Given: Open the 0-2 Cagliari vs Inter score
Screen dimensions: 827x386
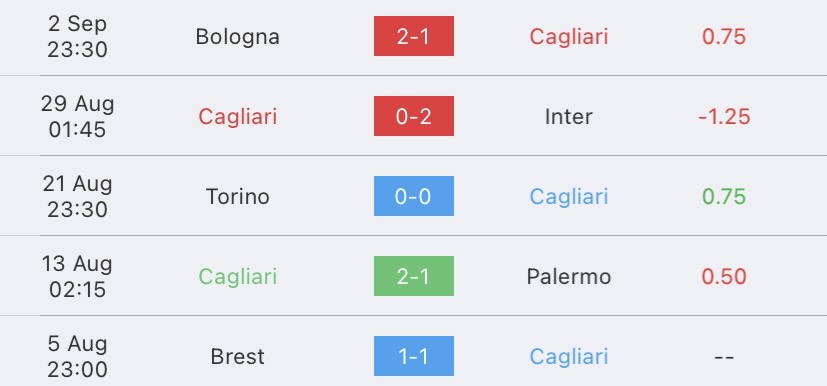Looking at the screenshot, I should (414, 116).
